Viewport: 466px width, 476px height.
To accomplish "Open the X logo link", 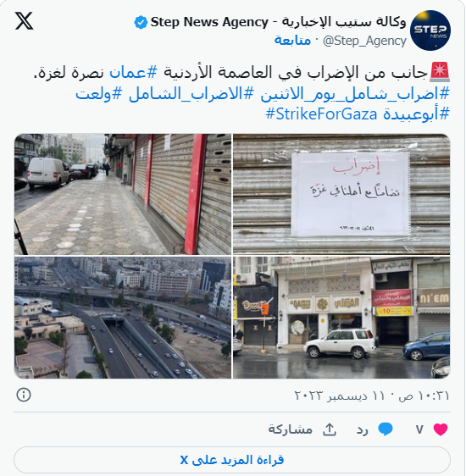I will point(25,21).
